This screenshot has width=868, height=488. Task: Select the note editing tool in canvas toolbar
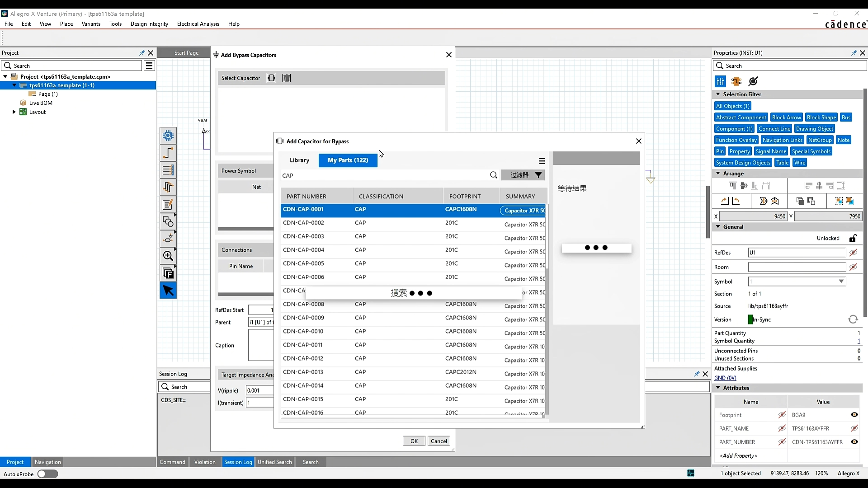coord(168,205)
